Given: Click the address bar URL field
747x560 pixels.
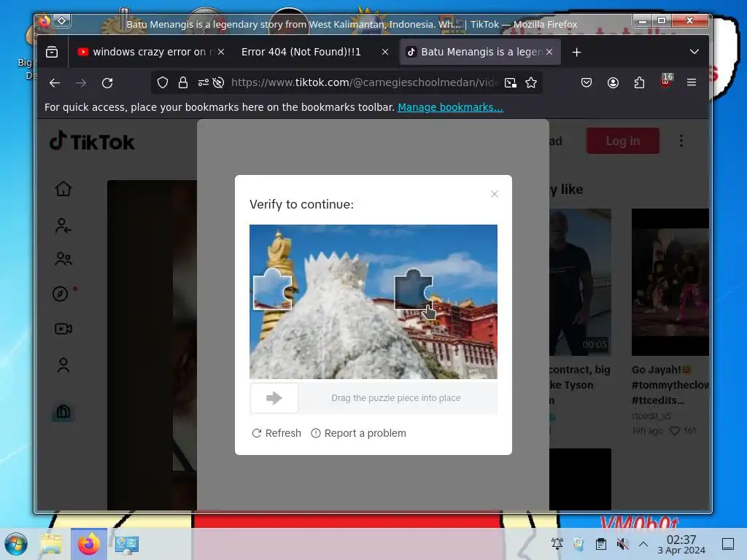Looking at the screenshot, I should click(363, 83).
